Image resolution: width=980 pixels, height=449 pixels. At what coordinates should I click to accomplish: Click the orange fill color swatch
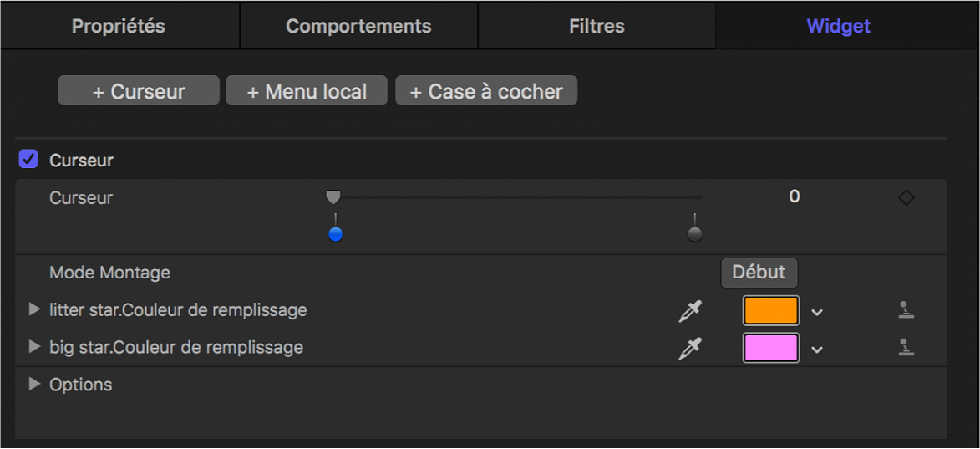click(x=770, y=311)
